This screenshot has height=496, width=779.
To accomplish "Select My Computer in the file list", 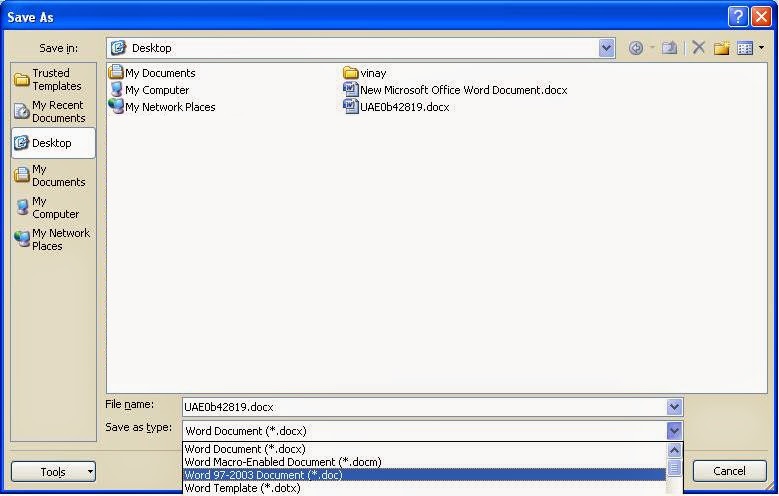I will point(149,90).
